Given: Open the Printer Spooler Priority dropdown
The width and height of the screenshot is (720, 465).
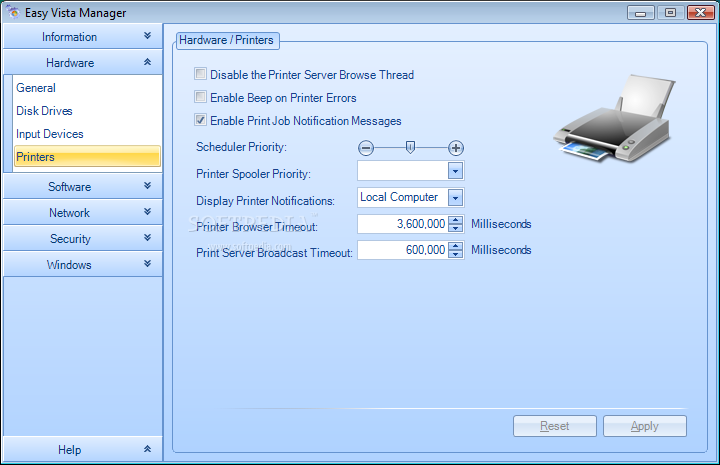Looking at the screenshot, I should [x=456, y=171].
